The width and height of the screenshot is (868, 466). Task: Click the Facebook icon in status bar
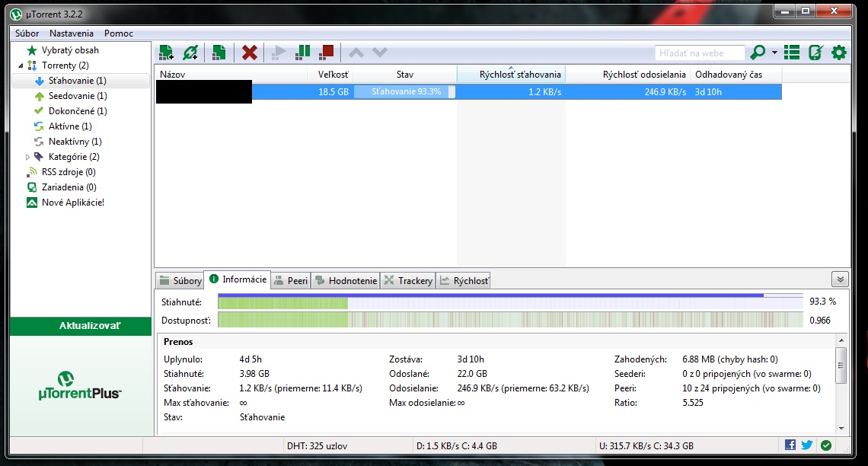coord(790,445)
